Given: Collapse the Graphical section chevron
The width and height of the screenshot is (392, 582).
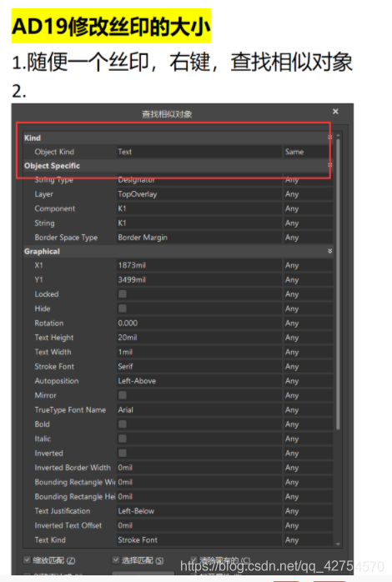Looking at the screenshot, I should [329, 251].
